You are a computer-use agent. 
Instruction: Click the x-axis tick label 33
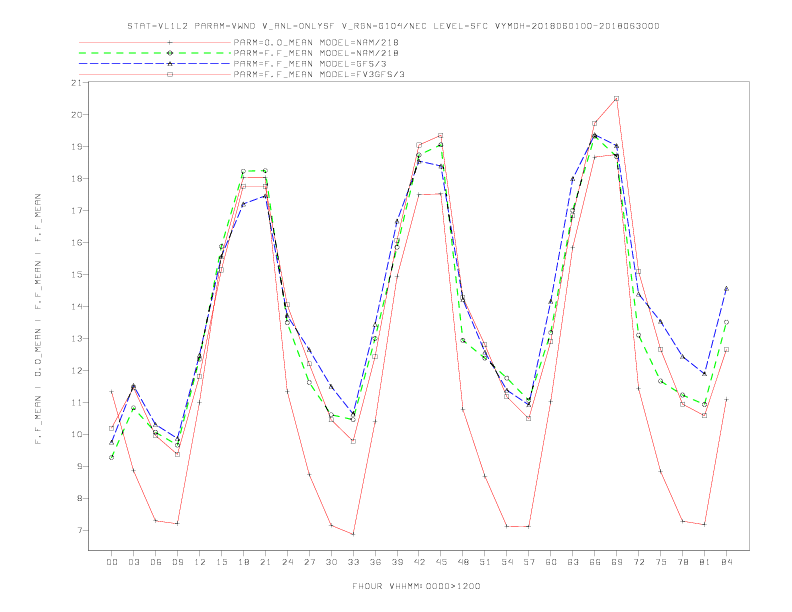click(x=353, y=562)
